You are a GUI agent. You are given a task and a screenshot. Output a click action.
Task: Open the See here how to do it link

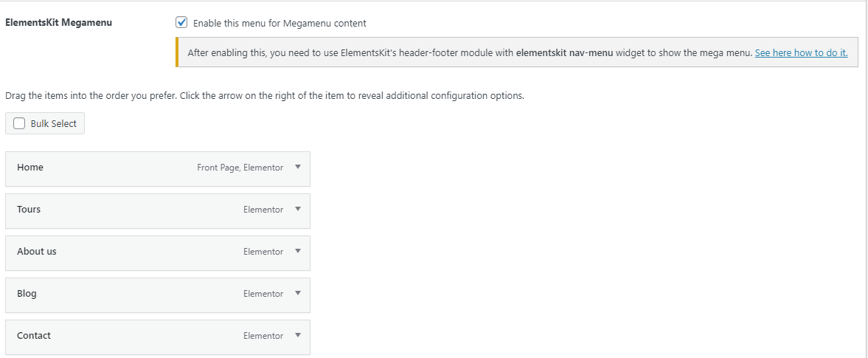[801, 52]
